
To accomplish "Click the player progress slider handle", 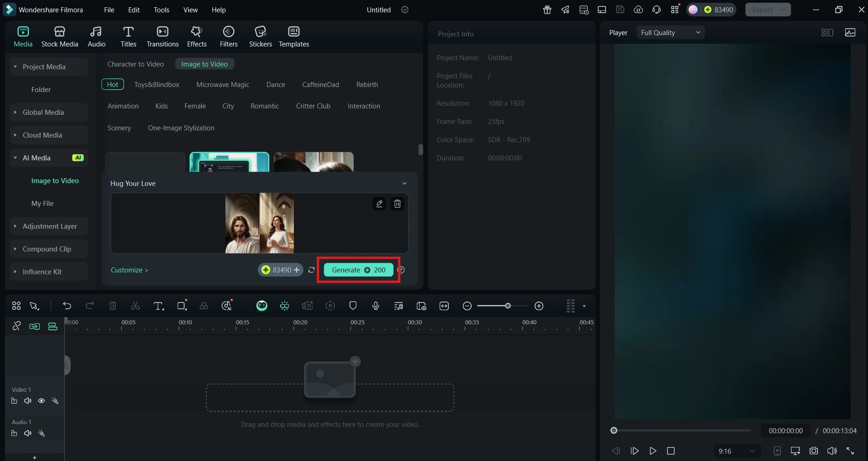I will [614, 430].
